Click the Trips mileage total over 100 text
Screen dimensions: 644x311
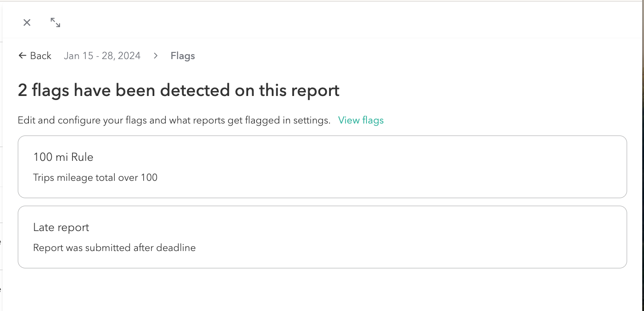(95, 177)
